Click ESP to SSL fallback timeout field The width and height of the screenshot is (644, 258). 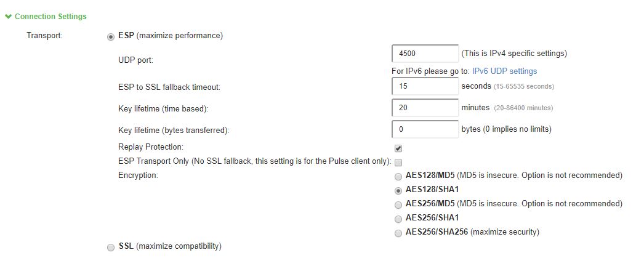[425, 87]
